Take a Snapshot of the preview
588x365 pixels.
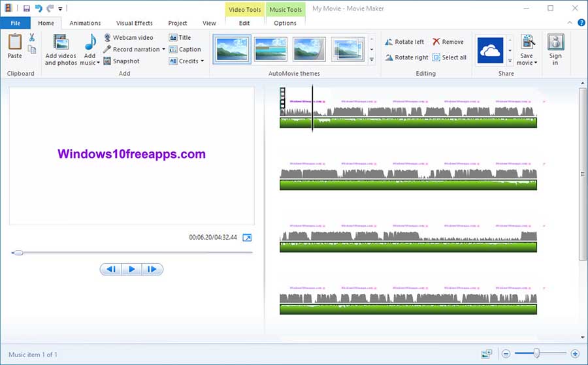tap(122, 61)
